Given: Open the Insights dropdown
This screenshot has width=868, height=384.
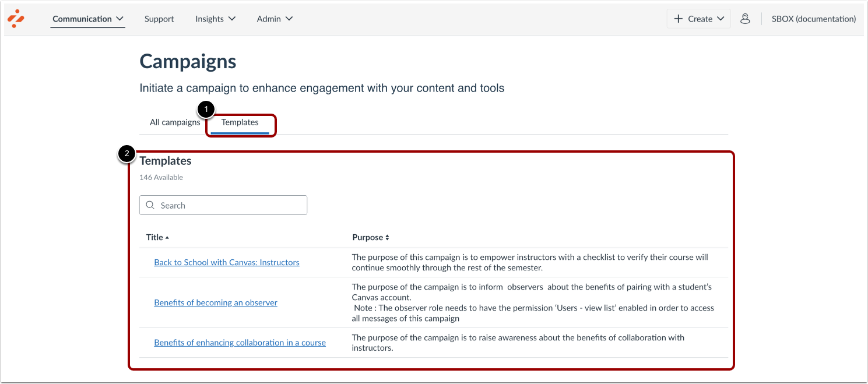Looking at the screenshot, I should pyautogui.click(x=215, y=18).
